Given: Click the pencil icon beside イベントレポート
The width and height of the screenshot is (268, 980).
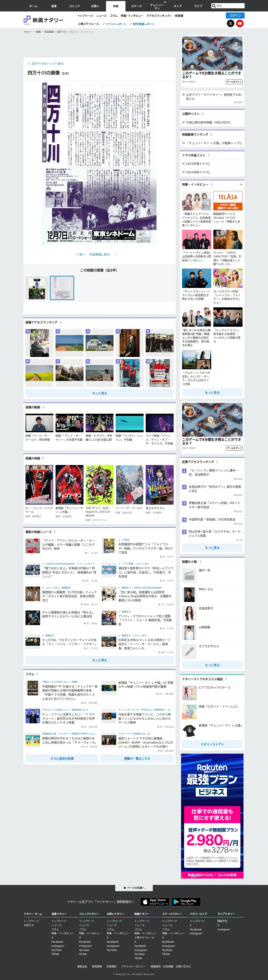Looking at the screenshot, I should pyautogui.click(x=104, y=24).
